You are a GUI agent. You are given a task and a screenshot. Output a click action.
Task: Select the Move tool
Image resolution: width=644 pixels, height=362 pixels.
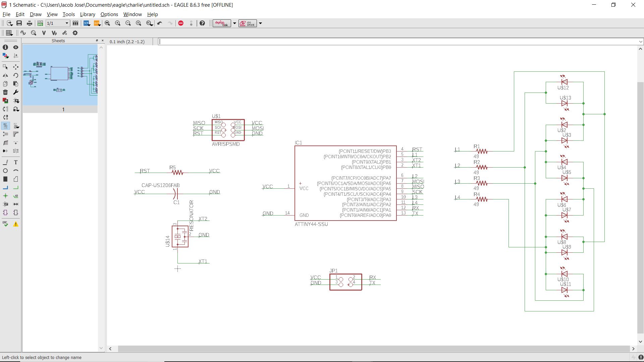coord(16,67)
